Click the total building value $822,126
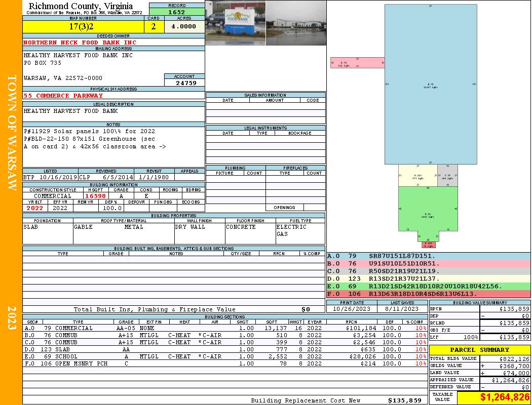The width and height of the screenshot is (532, 405). tap(514, 358)
